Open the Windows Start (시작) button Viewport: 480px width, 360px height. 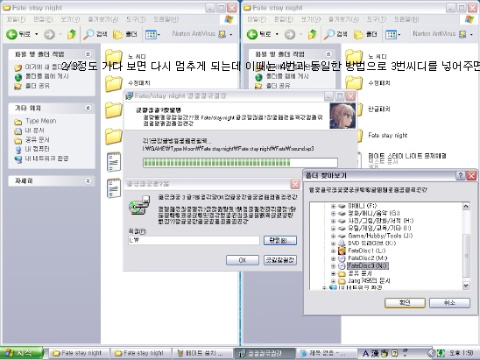pyautogui.click(x=22, y=353)
